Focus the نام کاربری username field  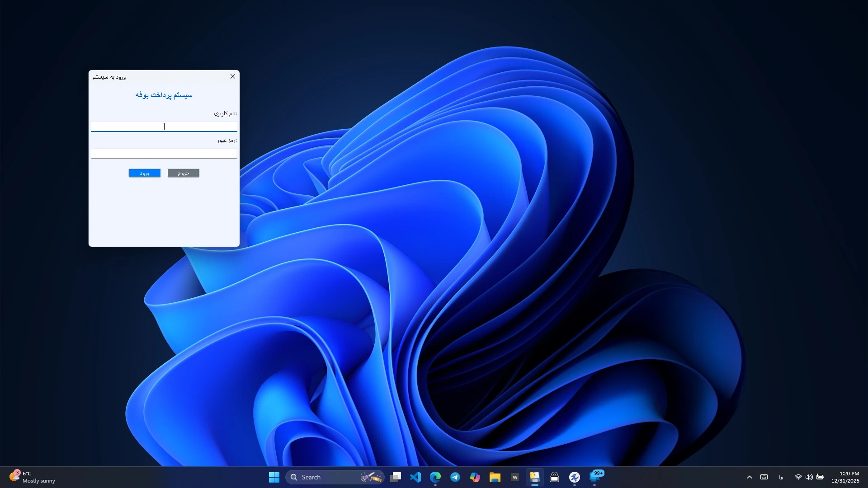tap(164, 127)
